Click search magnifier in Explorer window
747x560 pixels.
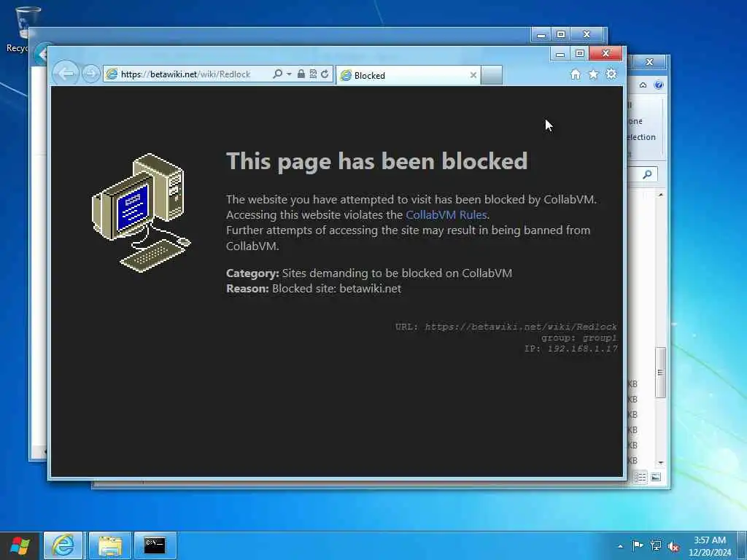tap(647, 175)
